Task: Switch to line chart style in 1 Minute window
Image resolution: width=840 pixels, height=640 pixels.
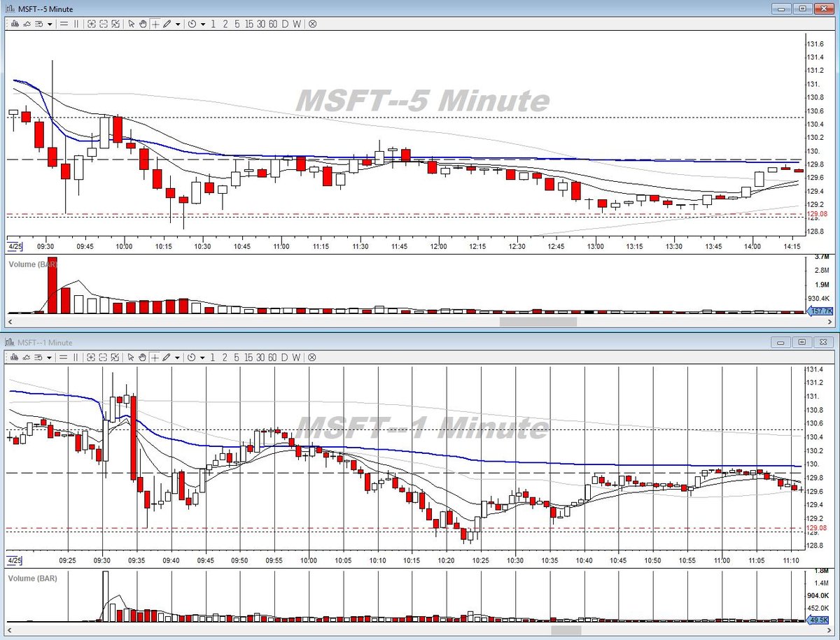Action: [x=27, y=357]
